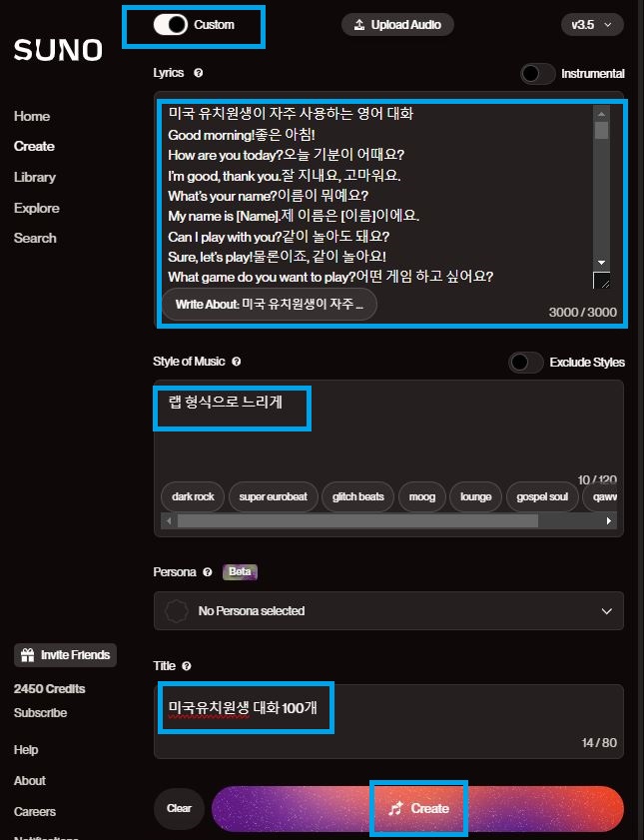Screen dimensions: 644x840
Task: Click the Subscribe link
Action: tap(40, 713)
